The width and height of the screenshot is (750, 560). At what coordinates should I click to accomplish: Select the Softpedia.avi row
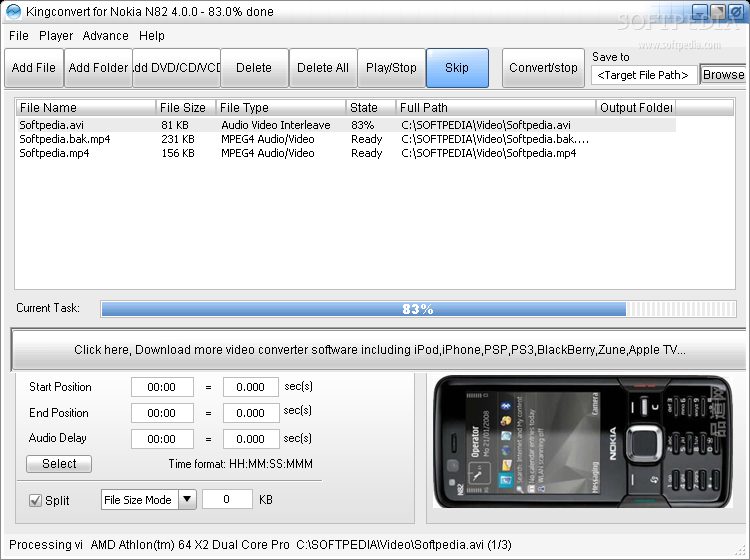point(346,125)
